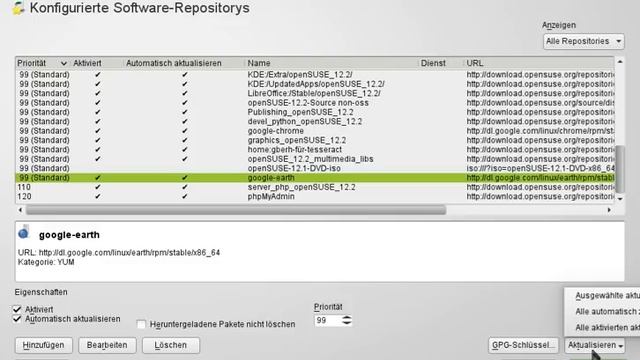Enable Heruntergeladene Pakete nicht löschen checkbox
Screen dimensions: 640x360
click(x=141, y=324)
